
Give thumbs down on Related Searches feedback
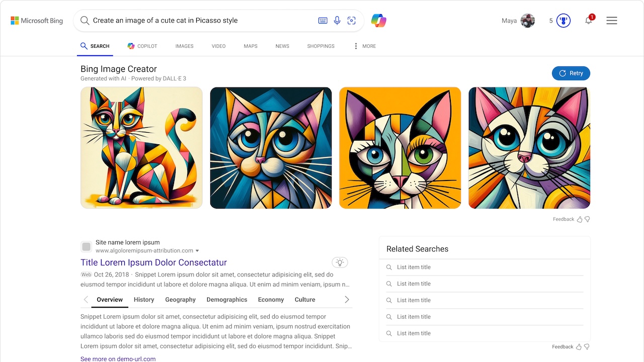(x=587, y=346)
